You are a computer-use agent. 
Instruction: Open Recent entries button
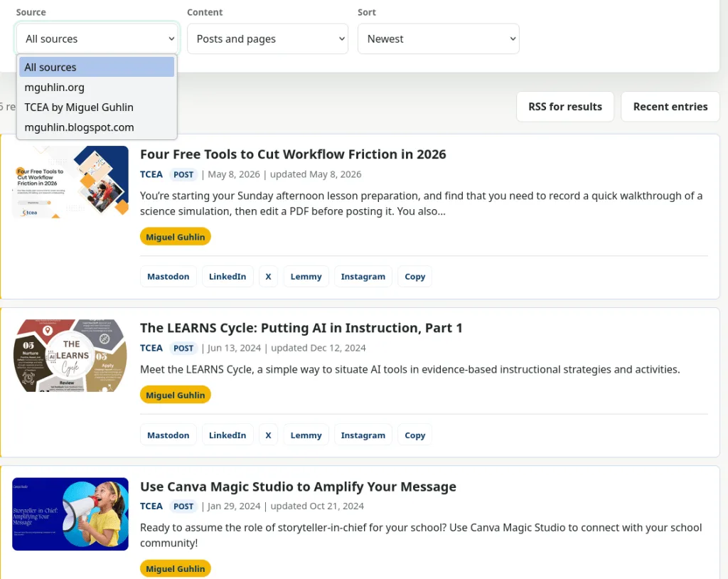click(x=670, y=107)
